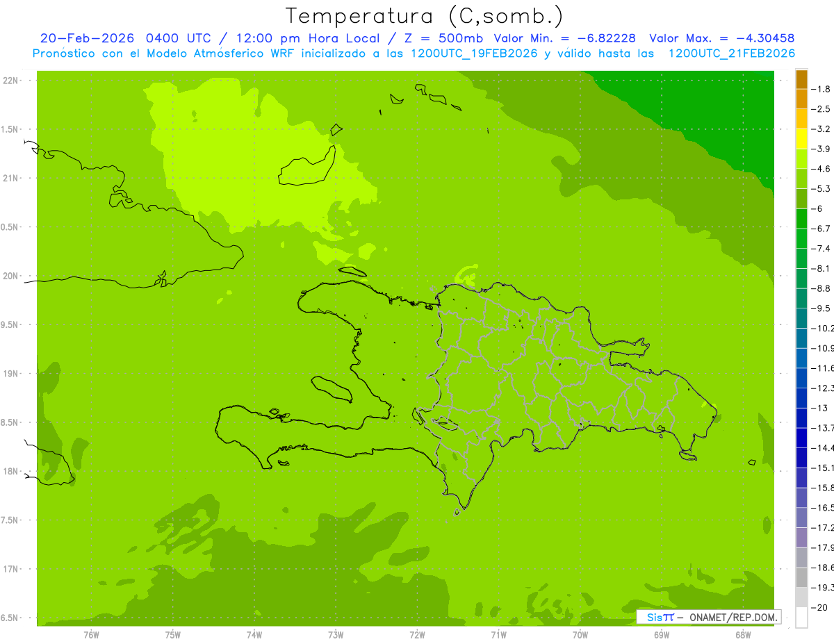Image resolution: width=834 pixels, height=644 pixels.
Task: Pick the deep blue swatch between -13.7 and -14.4
Action: coord(801,438)
